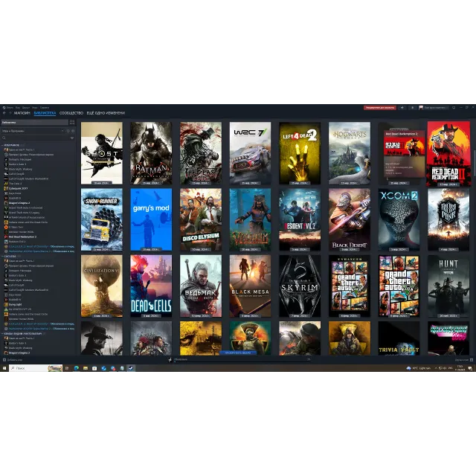The height and width of the screenshot is (476, 476).
Task: Open the Windows notification center icon
Action: [x=470, y=368]
